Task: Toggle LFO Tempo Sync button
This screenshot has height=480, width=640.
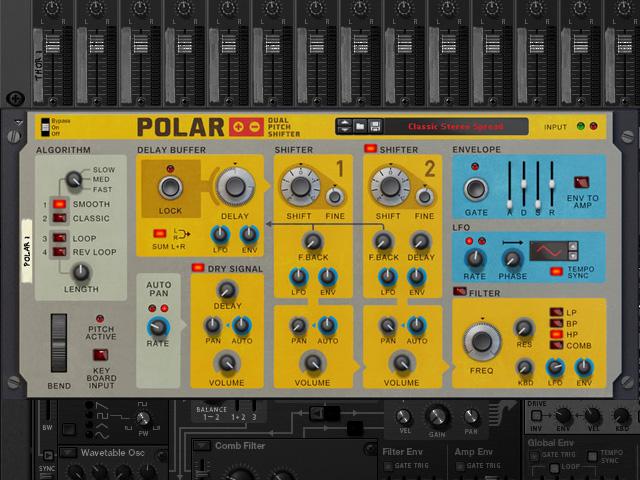Action: [x=556, y=271]
